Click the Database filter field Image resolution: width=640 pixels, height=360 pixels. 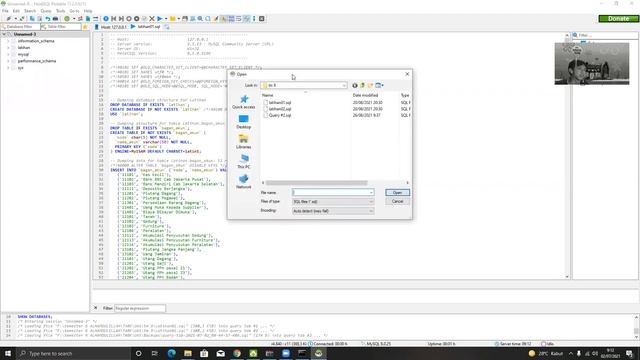[x=20, y=27]
